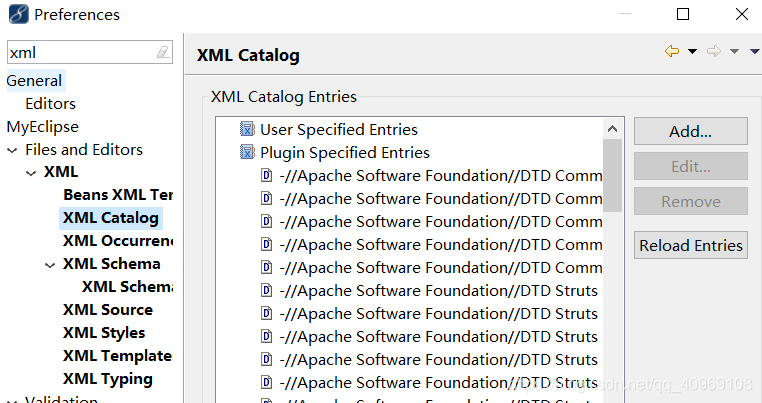Open XML Templates preference page
Screen dimensions: 762x403
[117, 356]
